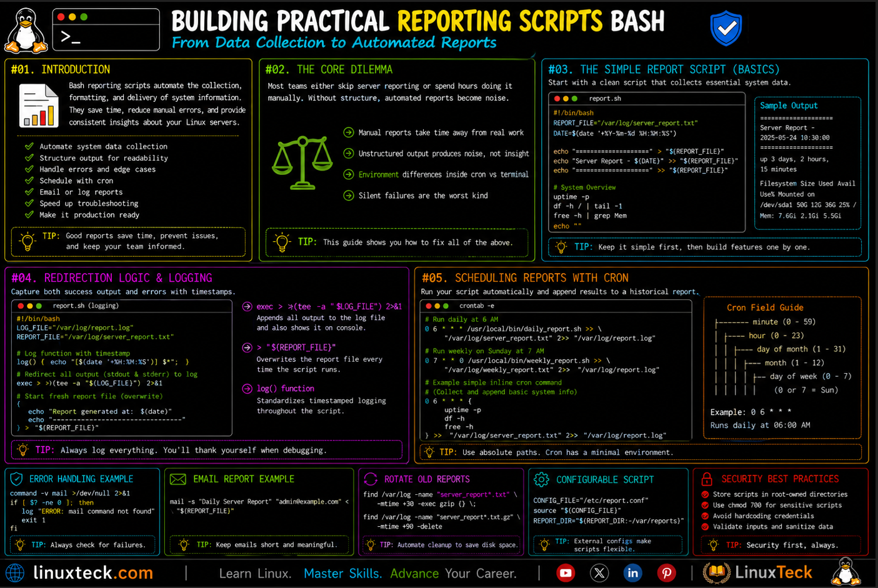The image size is (878, 588).
Task: Click arrow icon beside 'Silent failures are the worst'
Action: (x=349, y=196)
